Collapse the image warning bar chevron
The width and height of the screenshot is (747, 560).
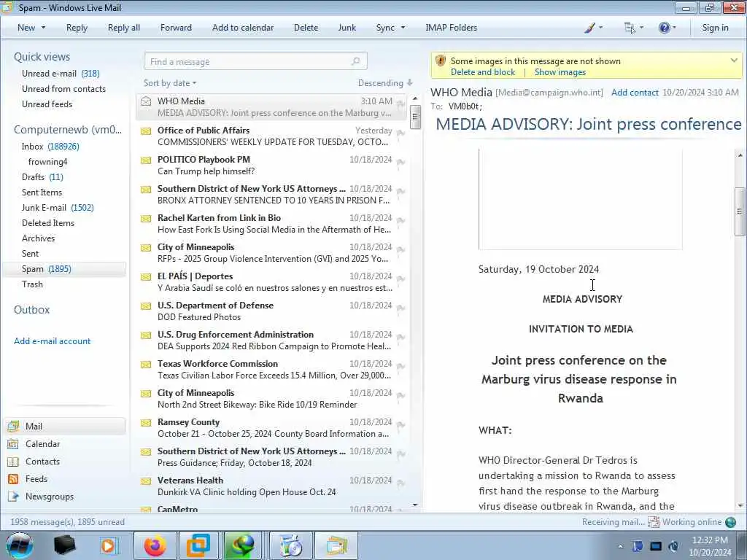pos(734,61)
